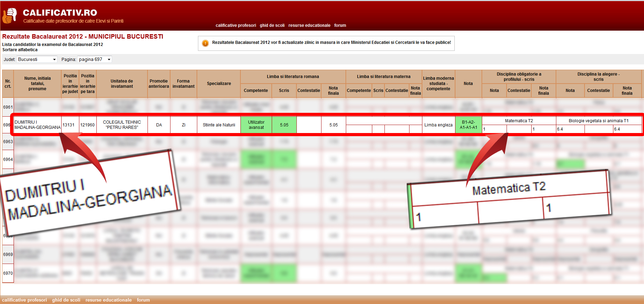
Task: Click footer link resurse educationale
Action: pyautogui.click(x=109, y=300)
